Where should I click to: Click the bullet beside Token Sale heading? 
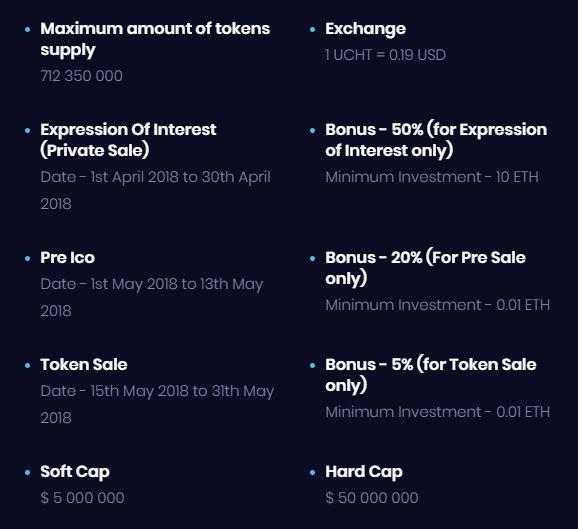(x=28, y=365)
